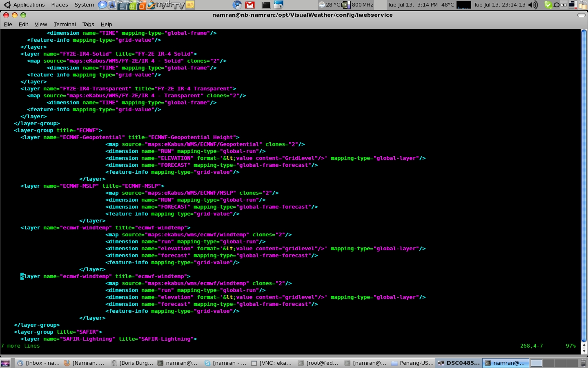The image size is (588, 368).
Task: Click the terminal vertical scrollbar
Action: pos(584,184)
